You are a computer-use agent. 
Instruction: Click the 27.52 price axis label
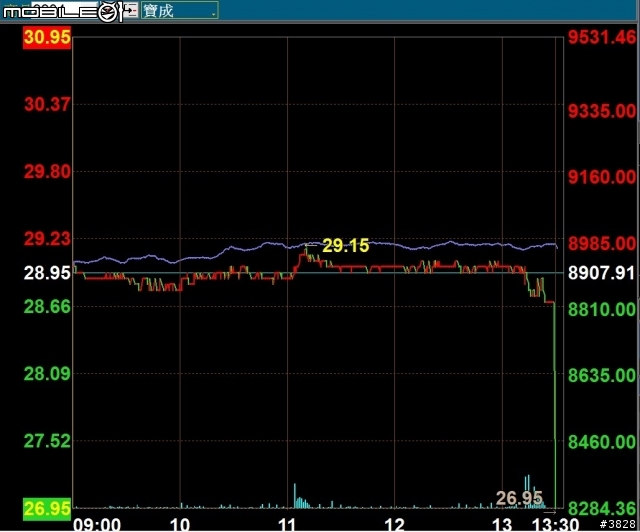pos(47,441)
